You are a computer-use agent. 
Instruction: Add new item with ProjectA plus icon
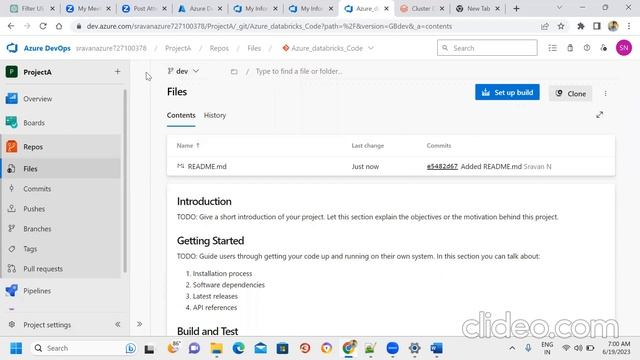(x=118, y=72)
